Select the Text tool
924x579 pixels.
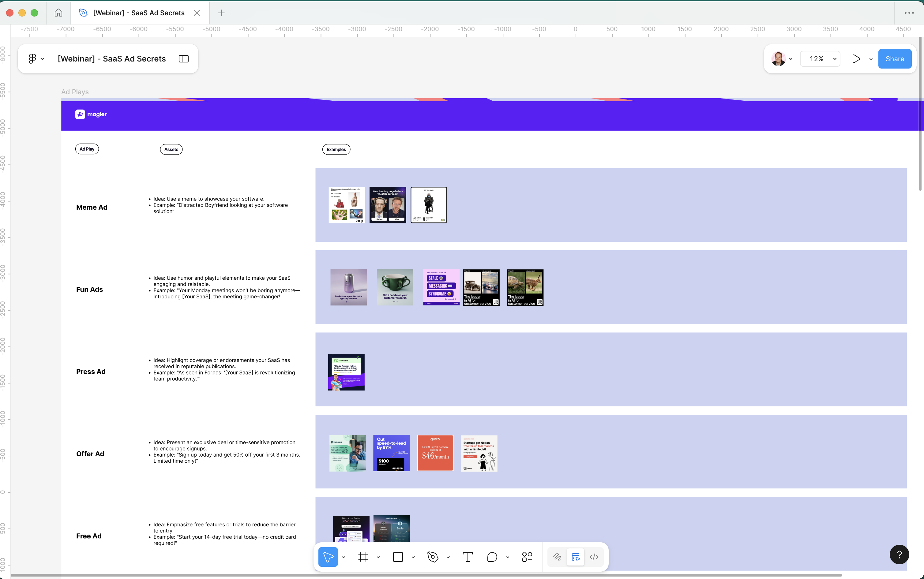click(x=468, y=557)
